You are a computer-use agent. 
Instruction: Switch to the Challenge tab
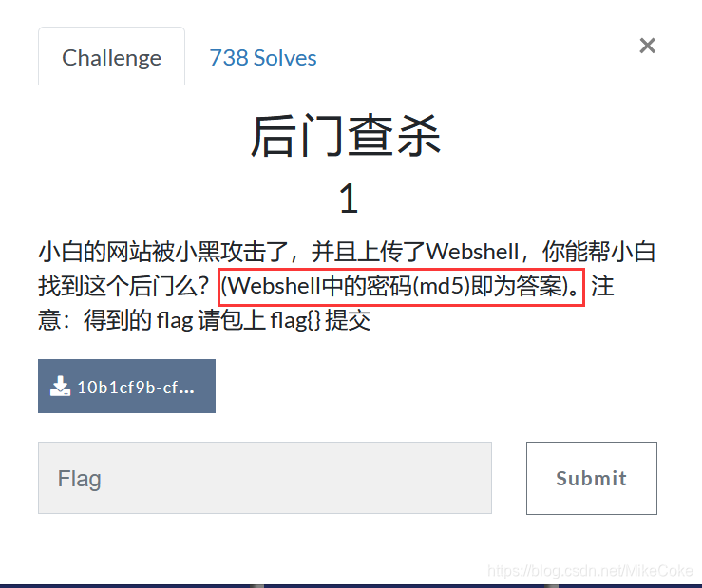[x=111, y=56]
